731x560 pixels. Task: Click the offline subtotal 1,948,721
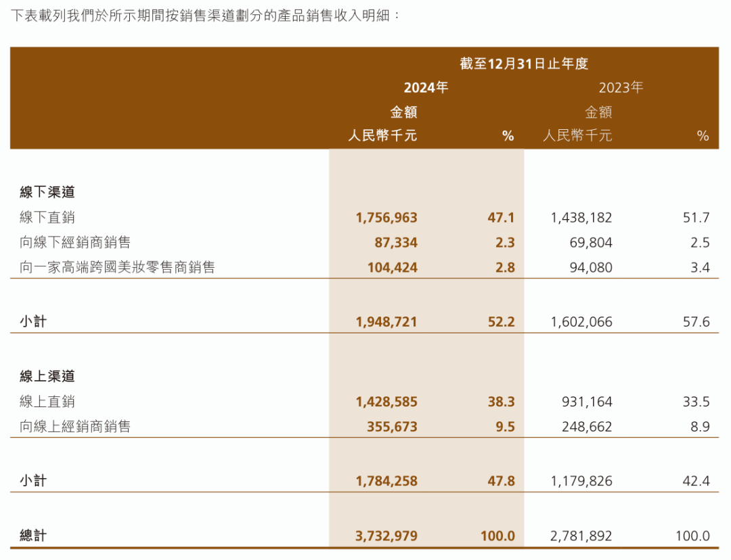[386, 321]
